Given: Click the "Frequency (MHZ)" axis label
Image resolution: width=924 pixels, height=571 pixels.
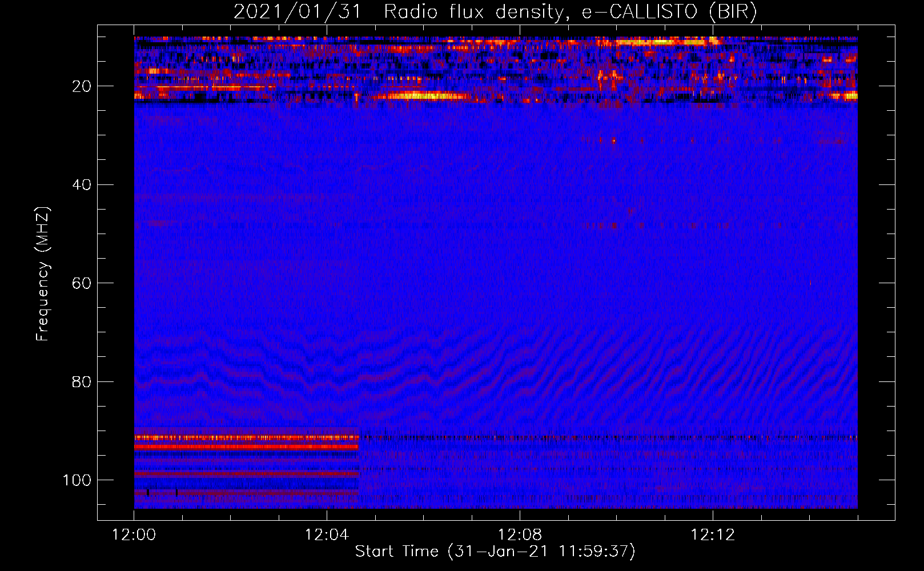Looking at the screenshot, I should [43, 274].
